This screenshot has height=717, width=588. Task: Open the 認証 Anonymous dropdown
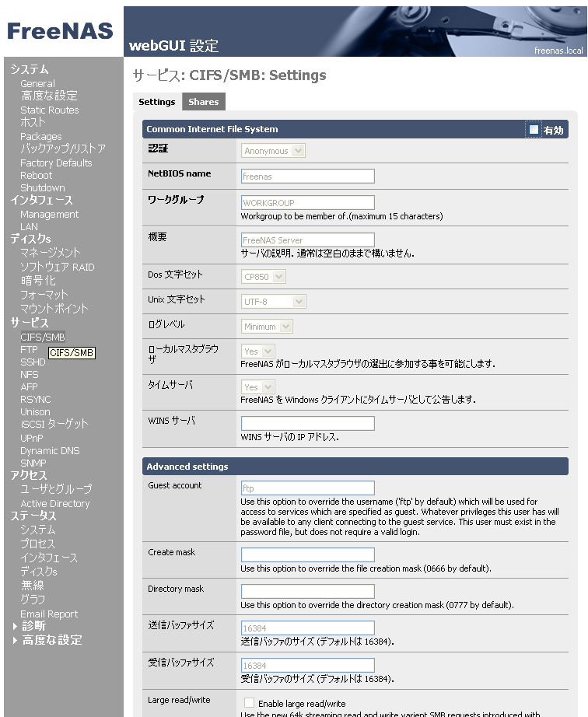point(273,151)
